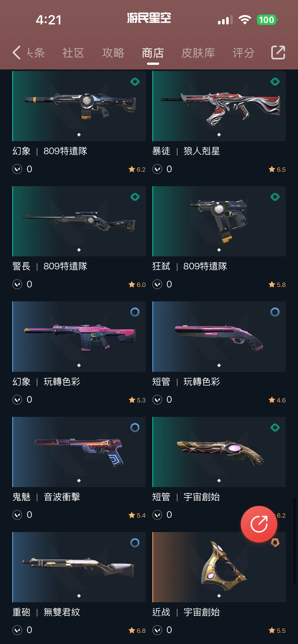Tap the star rating 6.8 for 重砲 無雙君紋
Viewport: 298px width, 644px height.
point(137,630)
